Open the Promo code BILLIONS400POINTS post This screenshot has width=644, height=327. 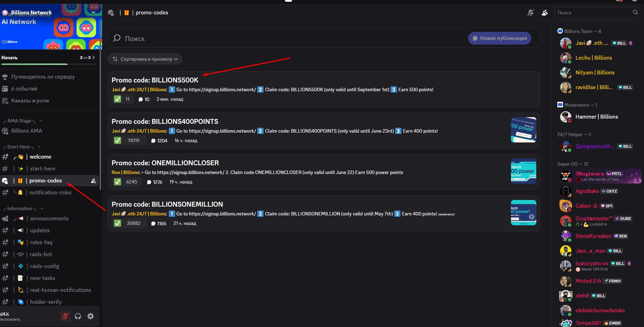click(x=165, y=121)
